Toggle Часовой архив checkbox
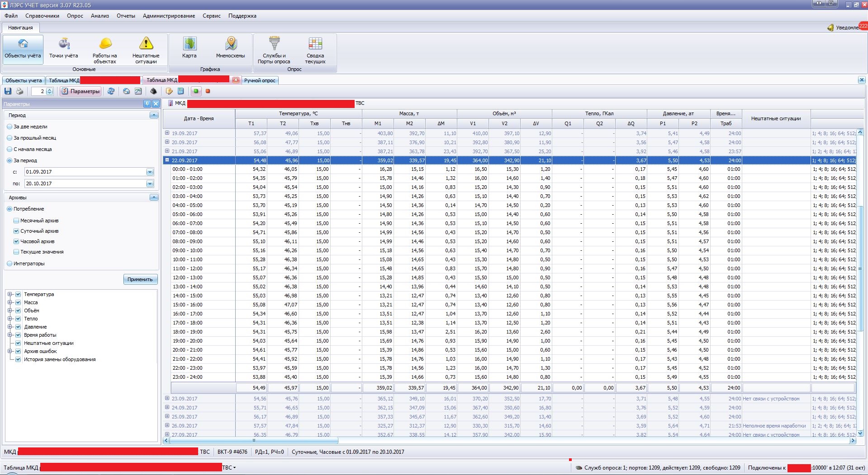Viewport: 868px width, 475px height. (x=16, y=242)
